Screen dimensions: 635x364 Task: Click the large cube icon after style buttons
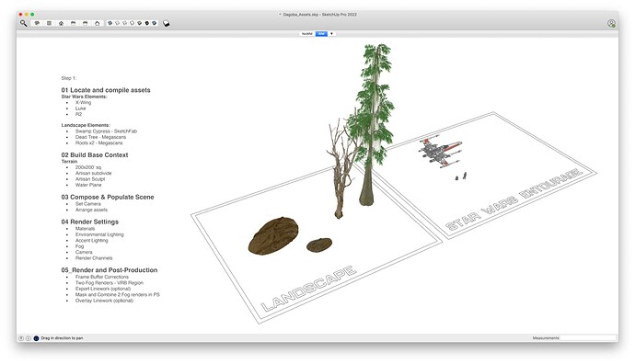click(166, 24)
